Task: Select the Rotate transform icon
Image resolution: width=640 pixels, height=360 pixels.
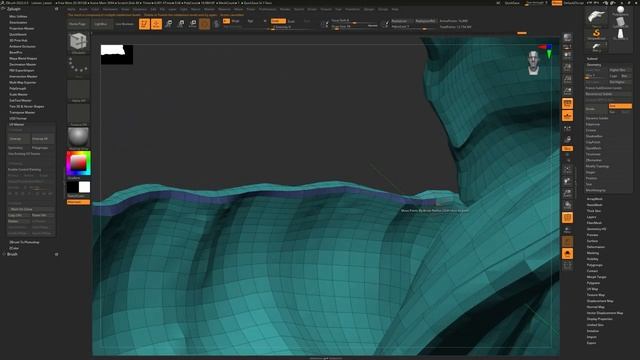Action: [x=193, y=24]
